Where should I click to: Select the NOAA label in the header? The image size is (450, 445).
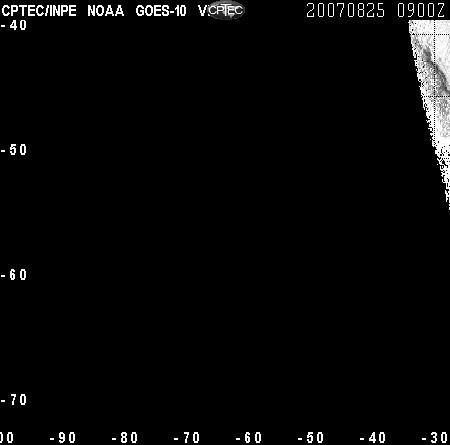coord(106,11)
